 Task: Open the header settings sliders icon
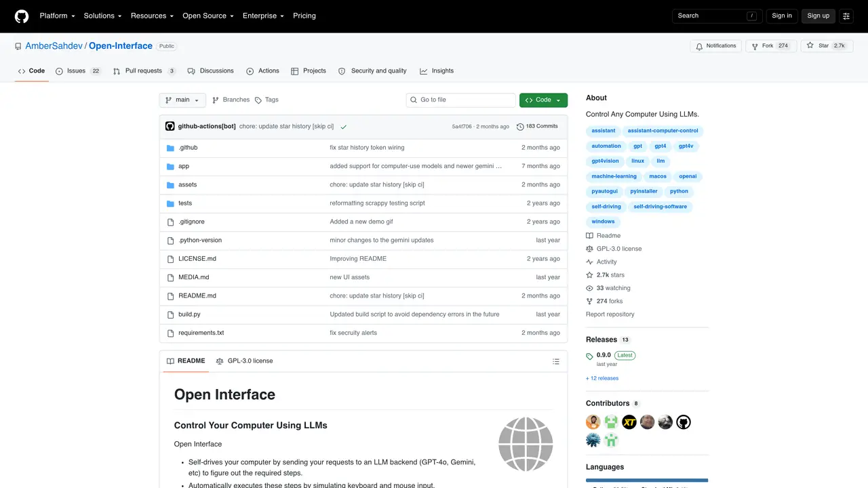tap(846, 16)
